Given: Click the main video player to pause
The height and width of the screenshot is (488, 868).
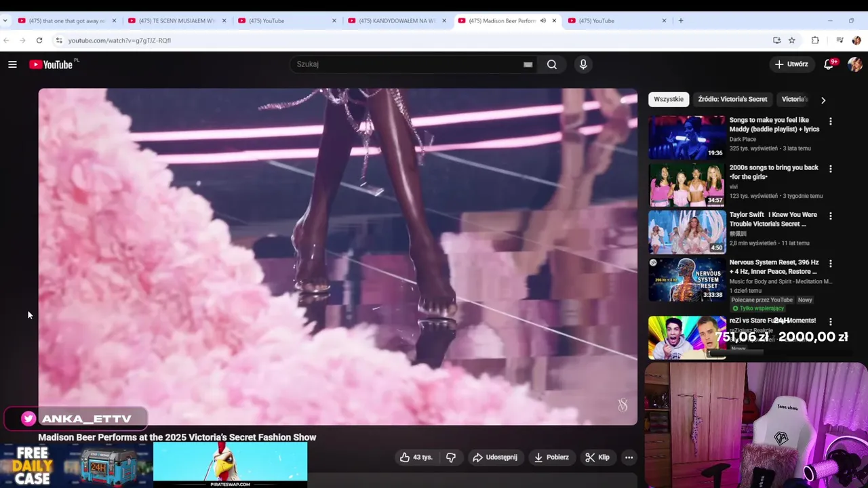Looking at the screenshot, I should coord(338,256).
